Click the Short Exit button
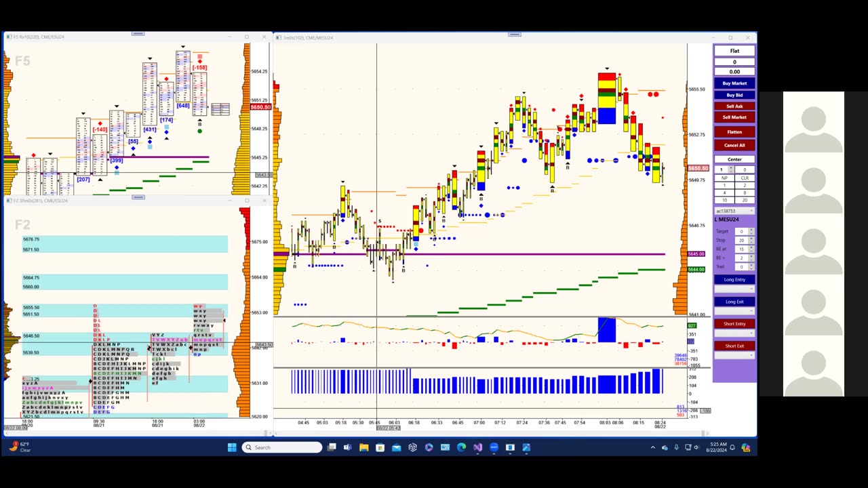This screenshot has height=488, width=868. coord(734,346)
